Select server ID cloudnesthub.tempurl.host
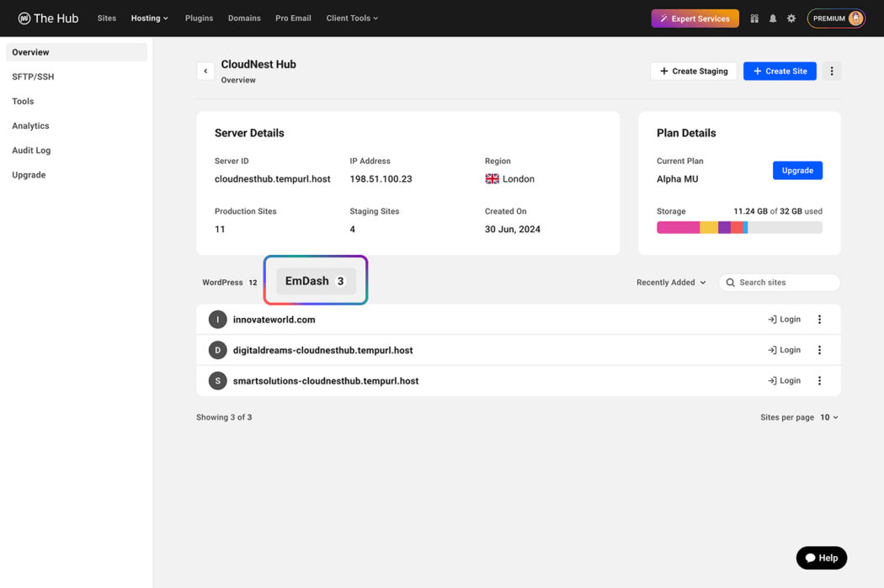This screenshot has width=884, height=588. (272, 178)
